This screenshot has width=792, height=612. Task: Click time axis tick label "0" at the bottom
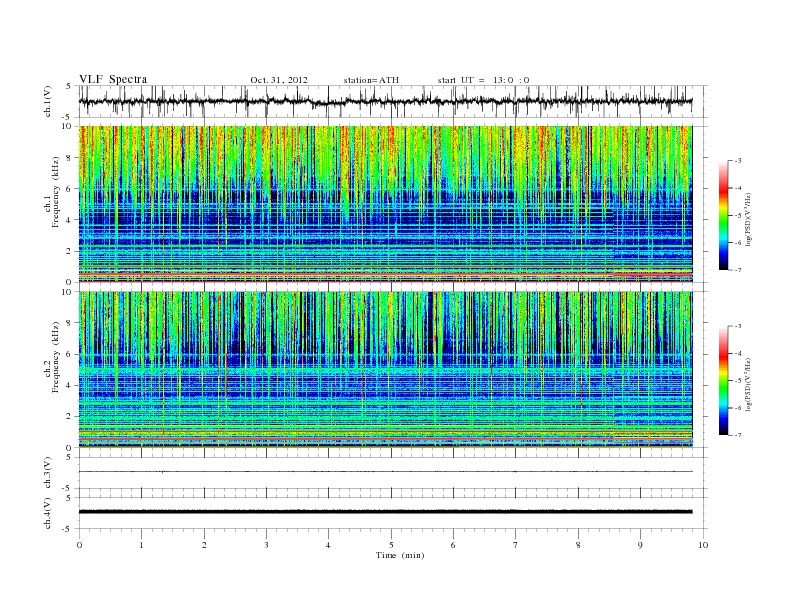(79, 545)
